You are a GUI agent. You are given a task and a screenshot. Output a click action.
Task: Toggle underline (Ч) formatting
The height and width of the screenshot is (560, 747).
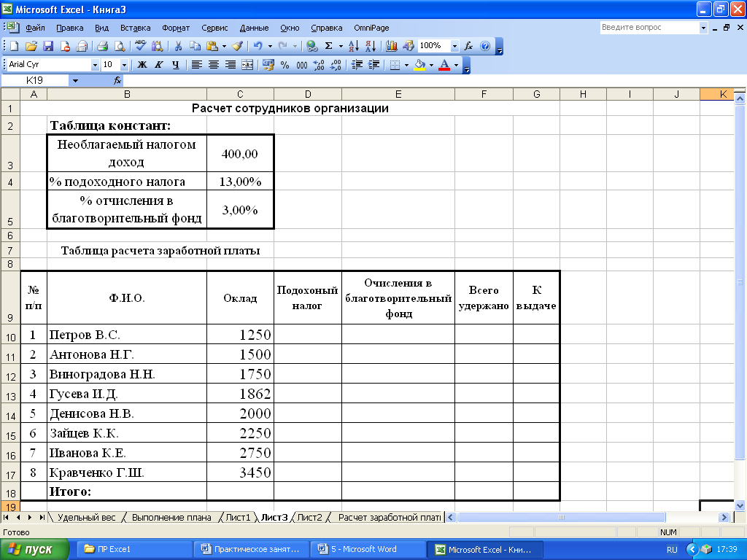point(176,65)
